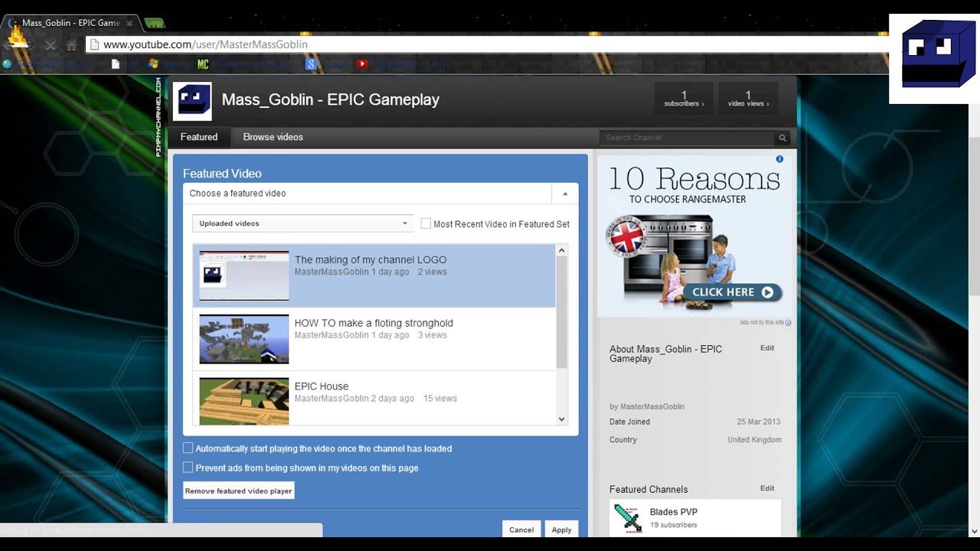Select the EPIC House video thumbnail
Image resolution: width=980 pixels, height=551 pixels.
[244, 402]
